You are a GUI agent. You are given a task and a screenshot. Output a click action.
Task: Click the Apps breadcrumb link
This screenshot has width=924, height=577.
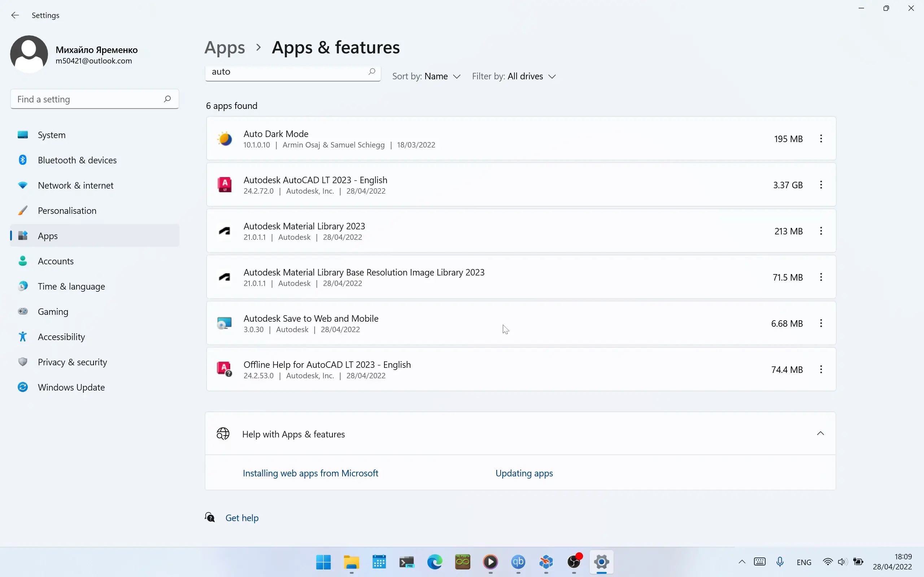point(225,48)
